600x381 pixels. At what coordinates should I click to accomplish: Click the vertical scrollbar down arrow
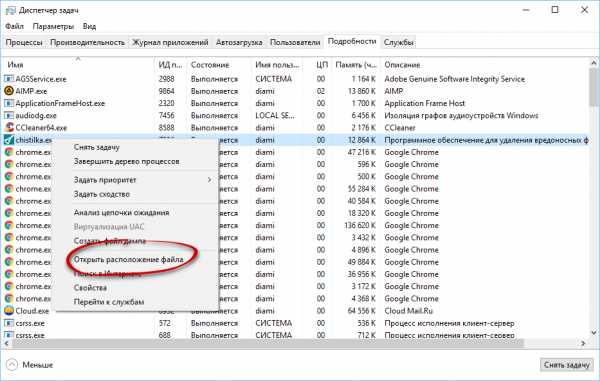[x=593, y=333]
